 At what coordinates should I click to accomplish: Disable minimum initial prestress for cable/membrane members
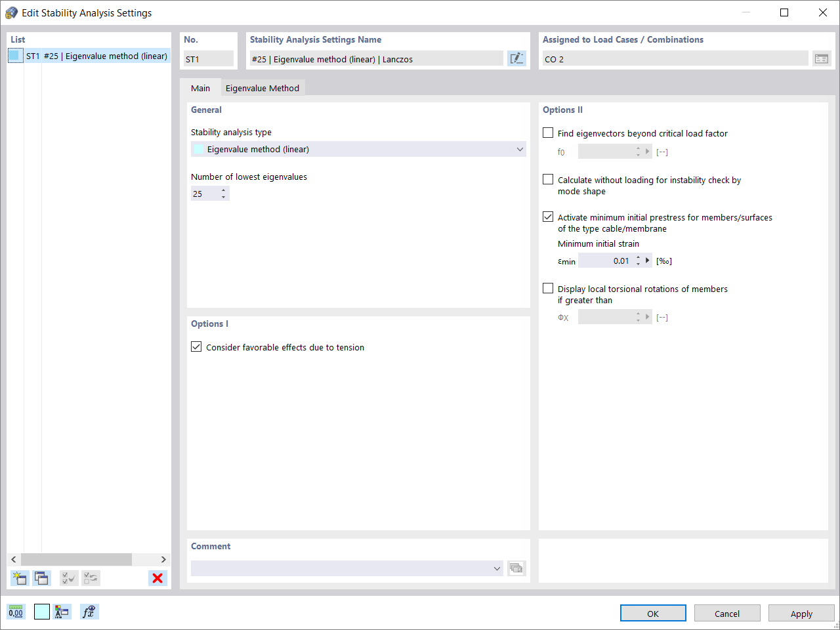(x=548, y=217)
